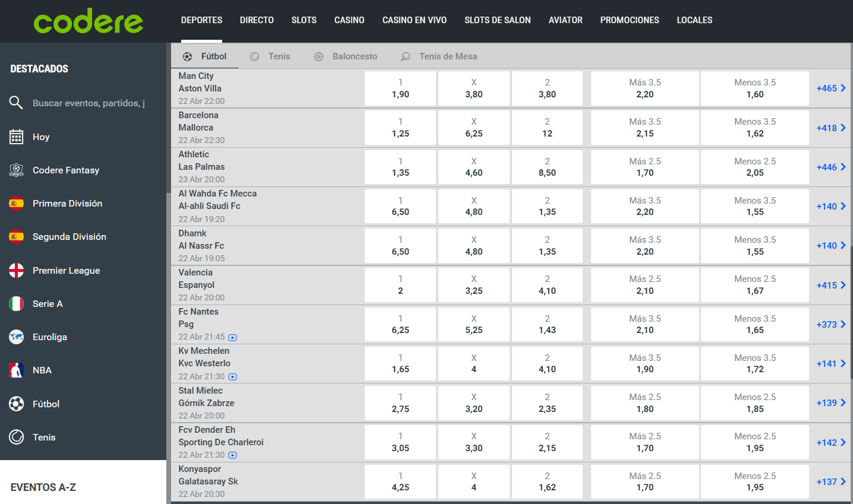The width and height of the screenshot is (853, 504).
Task: Select Man City win odds 1,90
Action: click(x=400, y=88)
